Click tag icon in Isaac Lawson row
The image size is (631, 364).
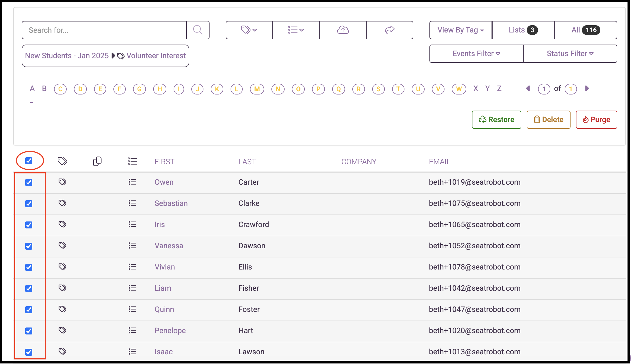pyautogui.click(x=62, y=352)
